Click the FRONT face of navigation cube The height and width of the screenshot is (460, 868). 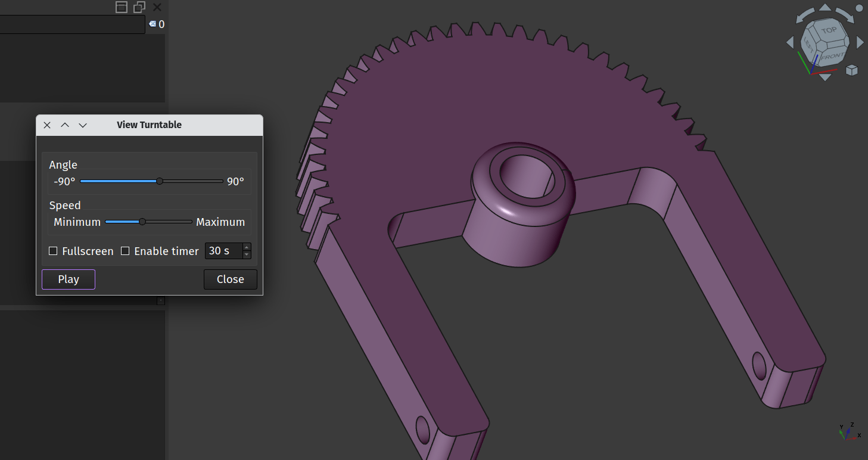(x=832, y=56)
